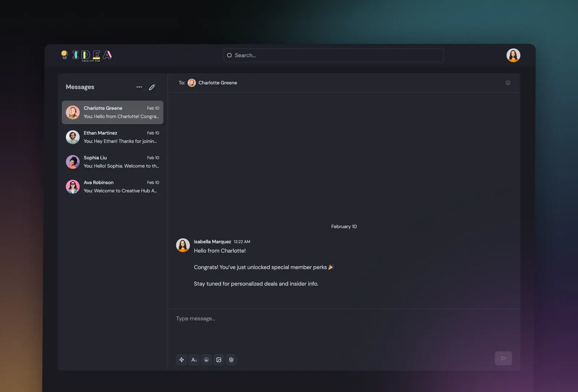Click the Messages panel heading
Viewport: 578px width, 392px height.
(80, 87)
